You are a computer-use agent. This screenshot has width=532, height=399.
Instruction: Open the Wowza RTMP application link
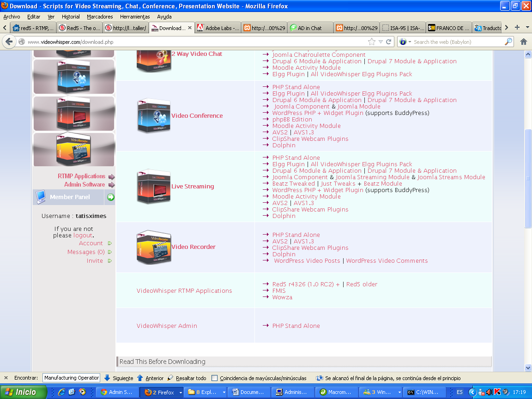(282, 297)
